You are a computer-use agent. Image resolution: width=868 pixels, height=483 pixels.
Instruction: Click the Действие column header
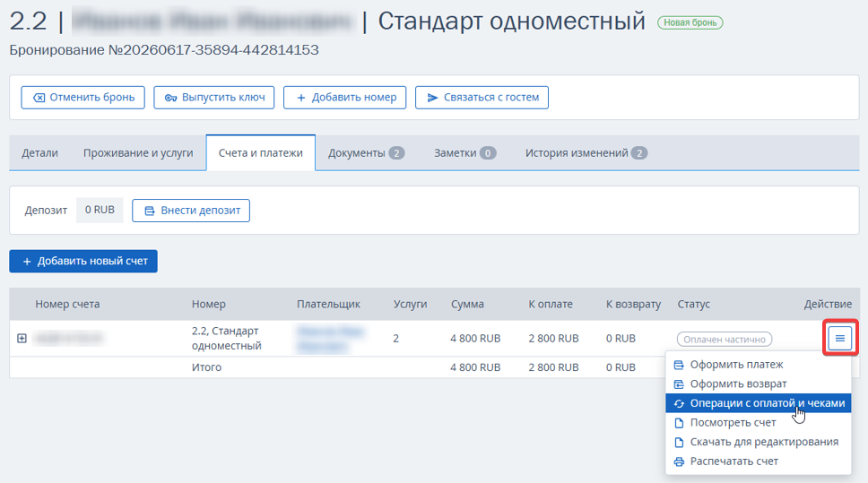coord(828,305)
